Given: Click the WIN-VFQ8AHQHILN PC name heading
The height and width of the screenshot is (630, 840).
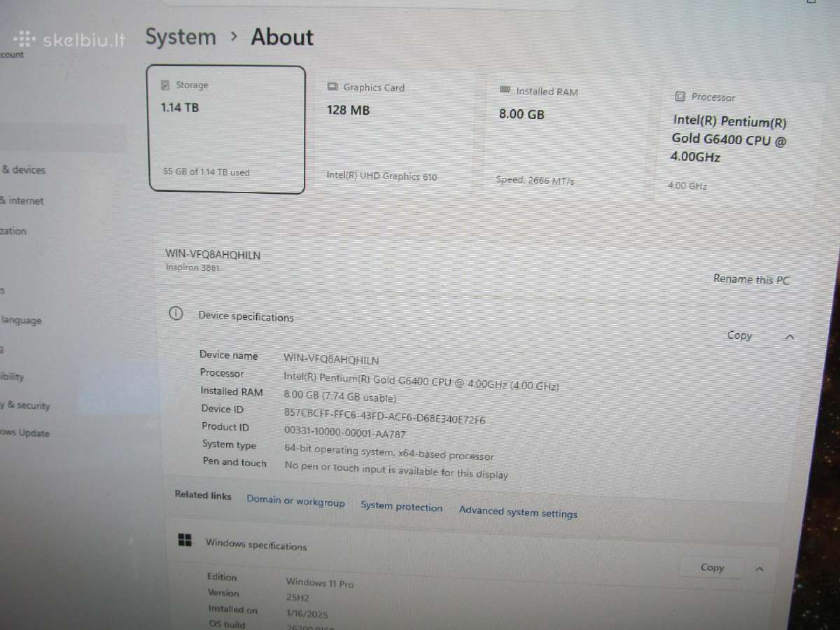Looking at the screenshot, I should pos(213,255).
